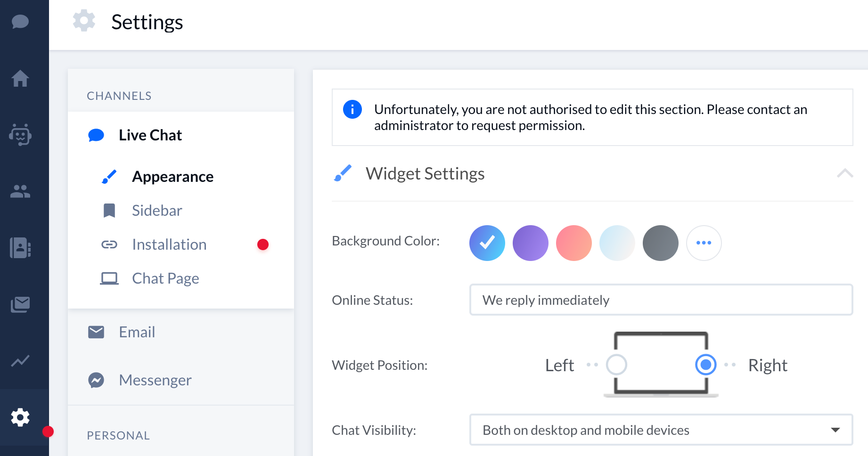Open the Chat Visibility dropdown

(661, 430)
